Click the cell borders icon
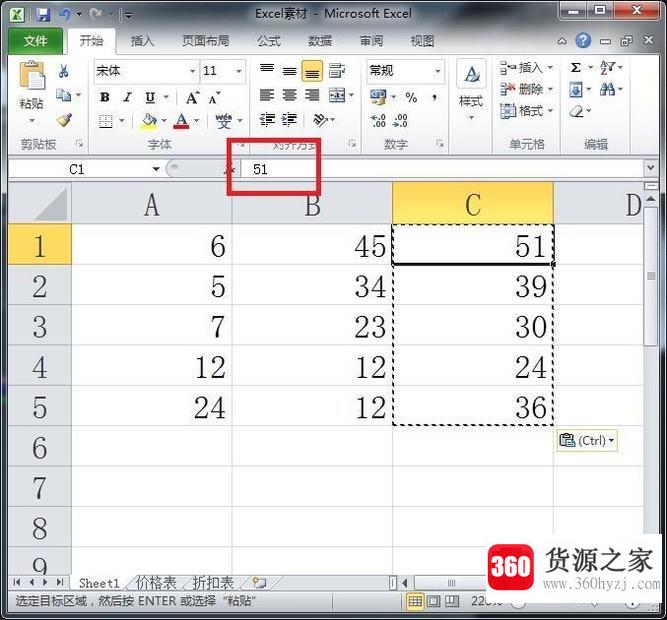The image size is (667, 620). point(105,121)
